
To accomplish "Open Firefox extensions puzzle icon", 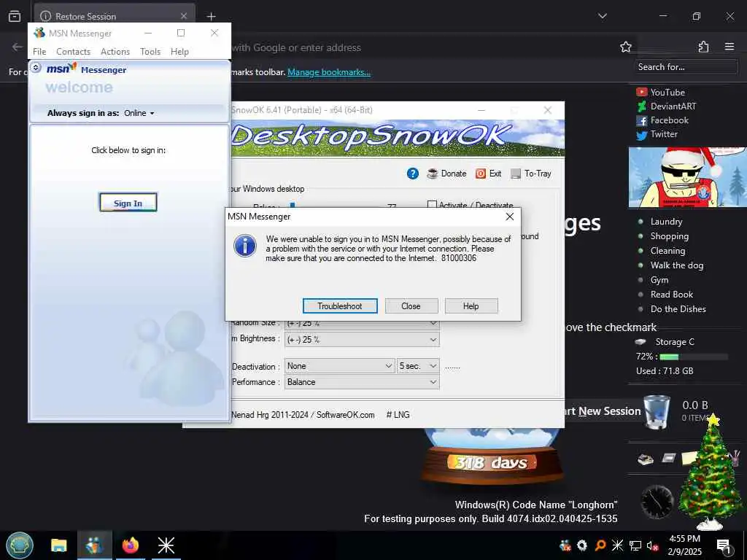I will click(x=703, y=47).
